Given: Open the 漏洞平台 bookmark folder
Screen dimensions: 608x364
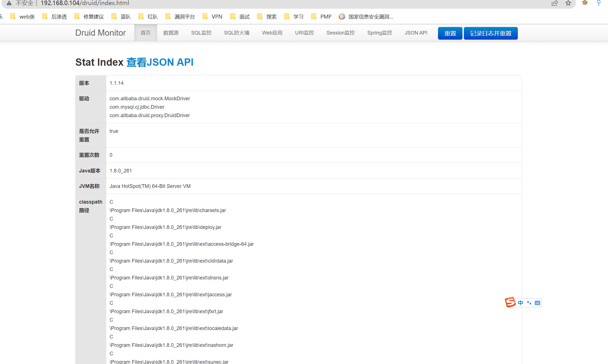Looking at the screenshot, I should (180, 17).
